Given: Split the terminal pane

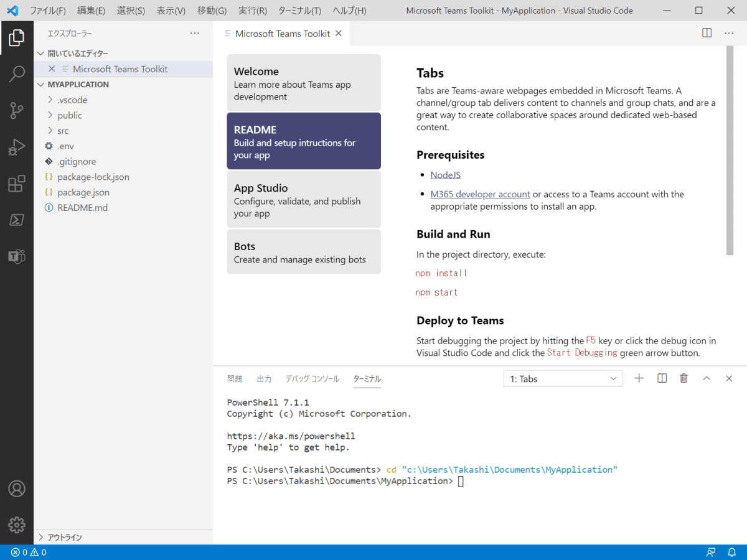Looking at the screenshot, I should pyautogui.click(x=662, y=378).
